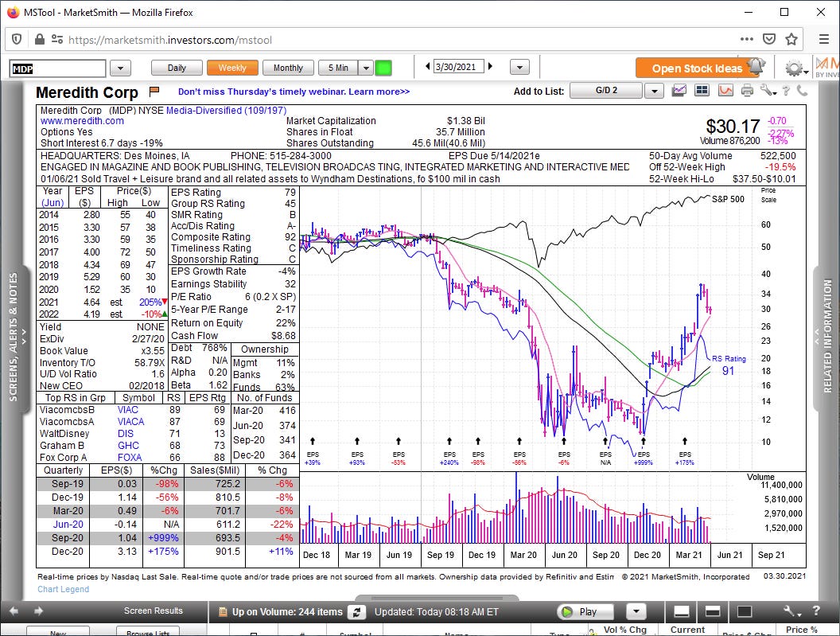840x636 pixels.
Task: Open FOXA symbol link
Action: click(130, 458)
